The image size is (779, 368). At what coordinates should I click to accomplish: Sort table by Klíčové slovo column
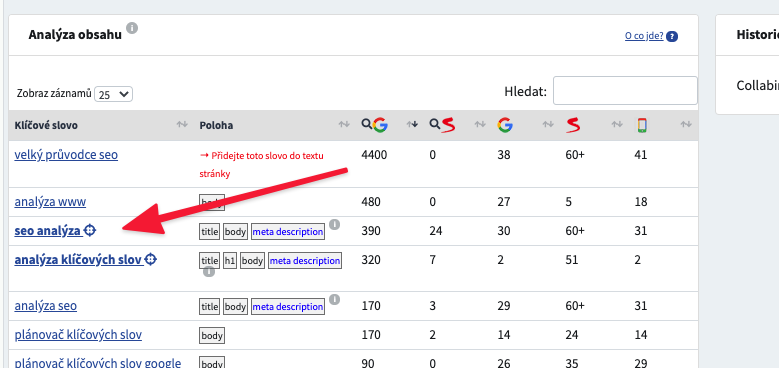(46, 125)
